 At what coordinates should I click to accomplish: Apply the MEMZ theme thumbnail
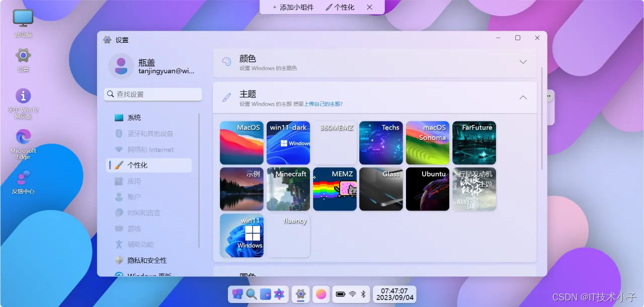[335, 189]
